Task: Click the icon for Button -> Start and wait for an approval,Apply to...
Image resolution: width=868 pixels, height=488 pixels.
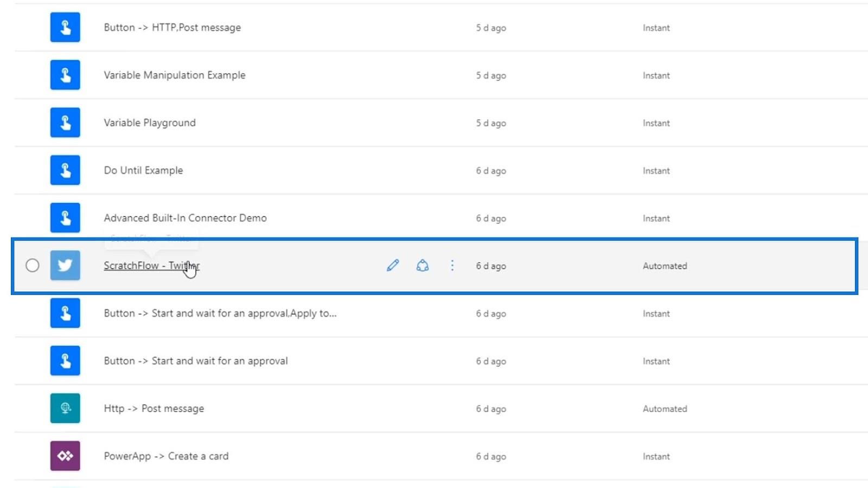Action: [65, 313]
